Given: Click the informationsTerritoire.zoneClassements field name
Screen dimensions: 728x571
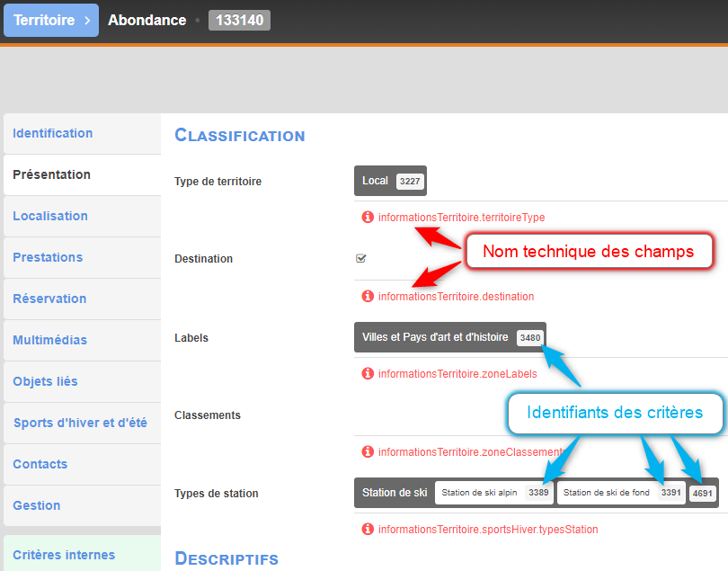Looking at the screenshot, I should (x=472, y=452).
